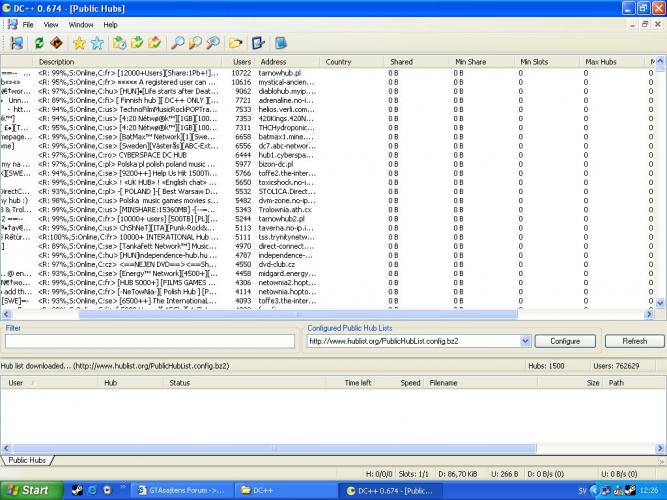
Task: Open the Download Queue toolbar icon
Action: 119,43
